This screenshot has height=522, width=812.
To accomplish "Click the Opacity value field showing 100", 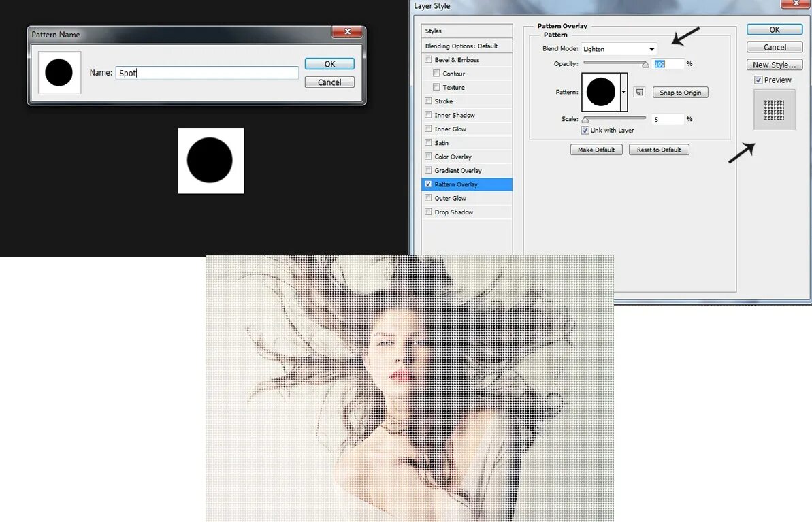I will [668, 64].
